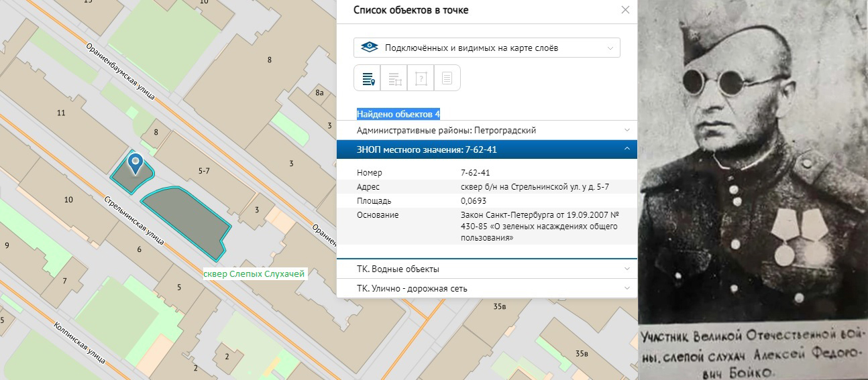The image size is (868, 380).
Task: Click the layers icon in the layer selector
Action: tap(370, 48)
